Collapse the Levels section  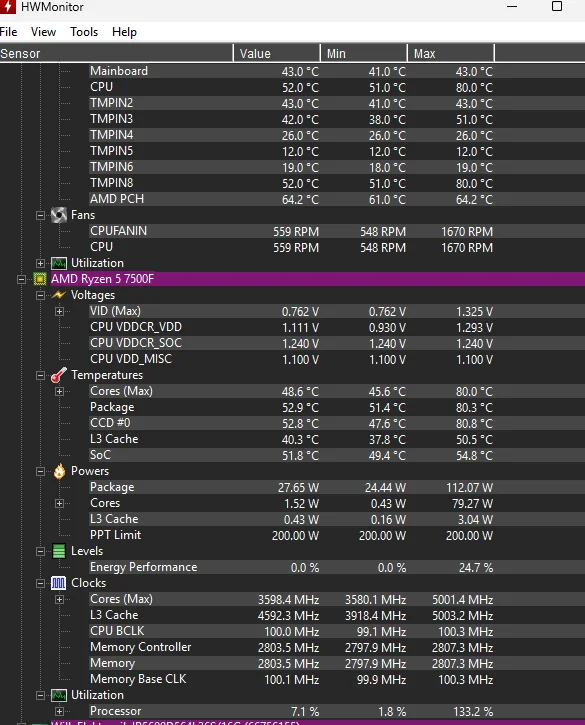click(40, 552)
